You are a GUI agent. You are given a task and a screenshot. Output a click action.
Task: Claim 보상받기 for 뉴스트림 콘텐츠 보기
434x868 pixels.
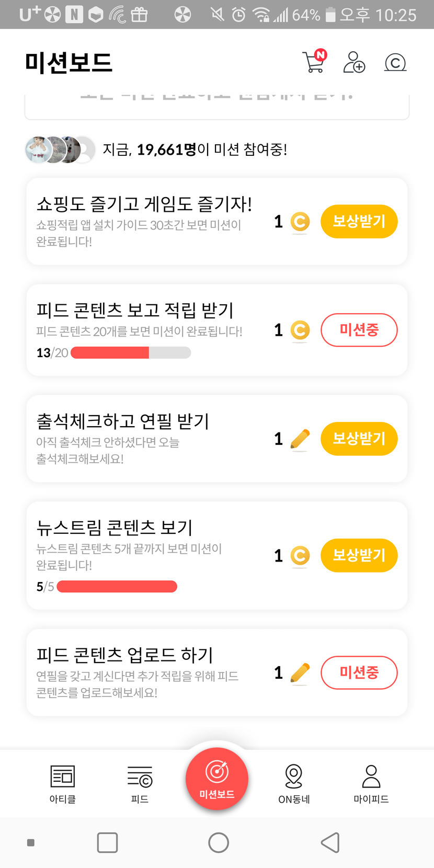359,555
